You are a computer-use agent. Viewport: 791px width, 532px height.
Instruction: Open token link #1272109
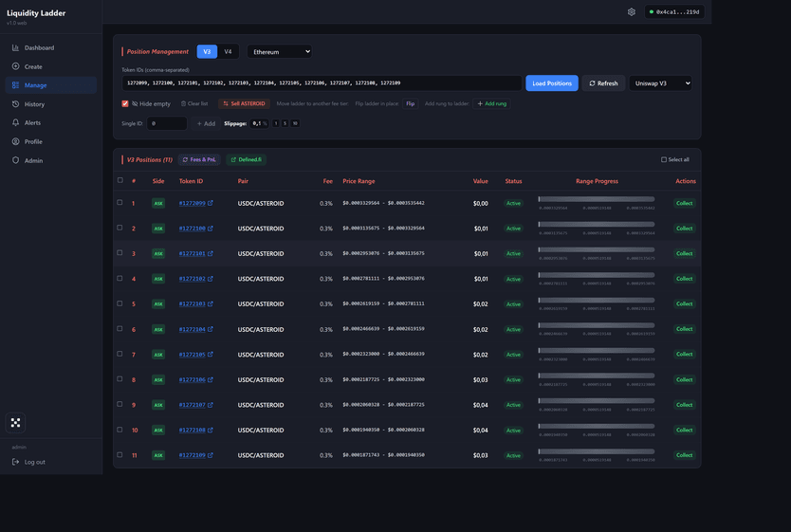193,455
